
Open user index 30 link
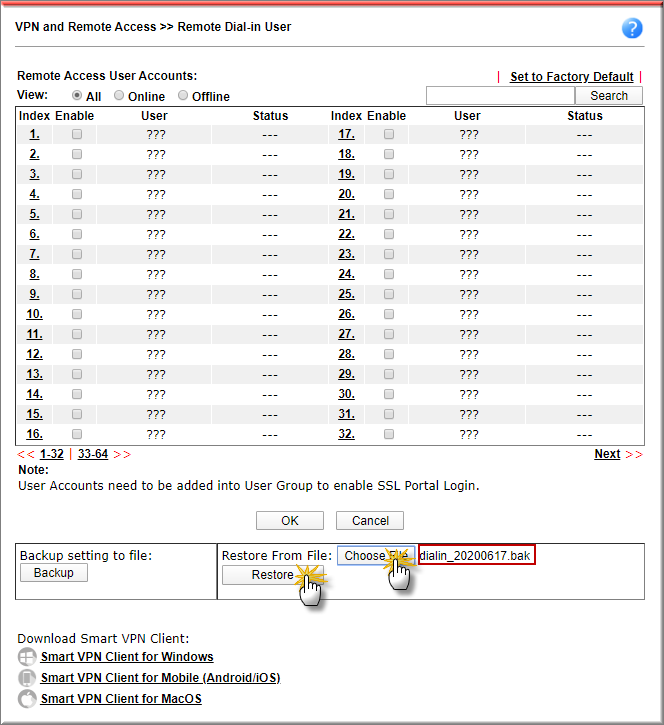(346, 394)
